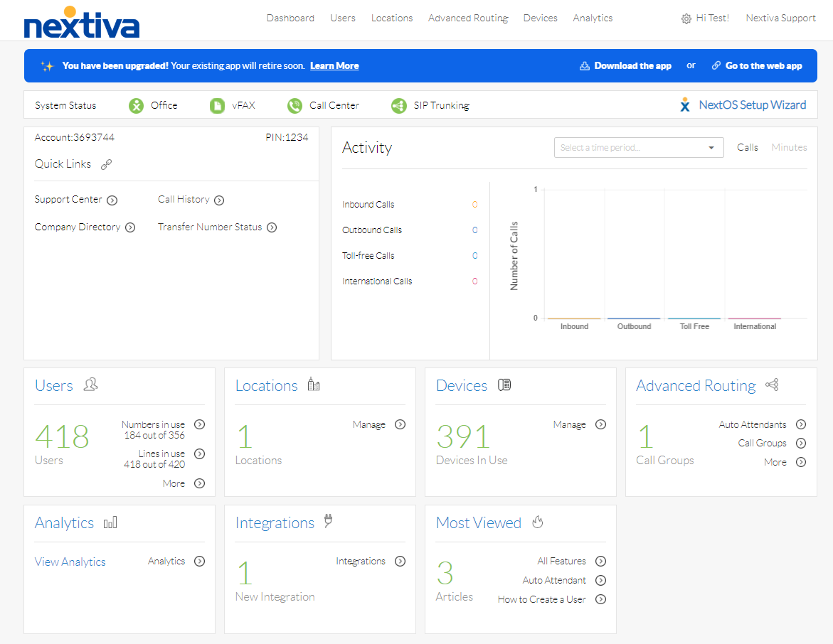833x644 pixels.
Task: Click the web app link icon in banner
Action: pos(716,65)
